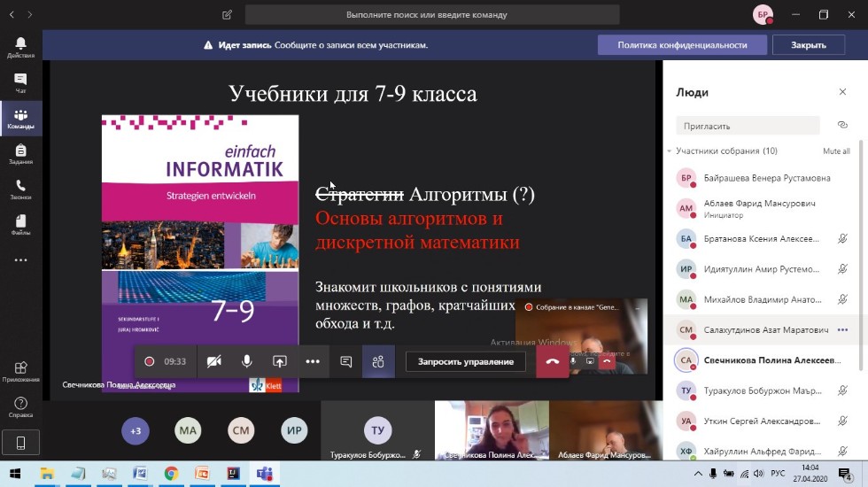Toggle the participants panel button
Screen dimensions: 868x487
[x=378, y=361]
